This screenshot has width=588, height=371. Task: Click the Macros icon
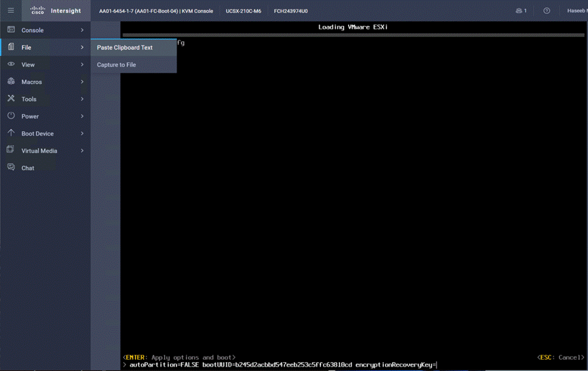click(10, 82)
